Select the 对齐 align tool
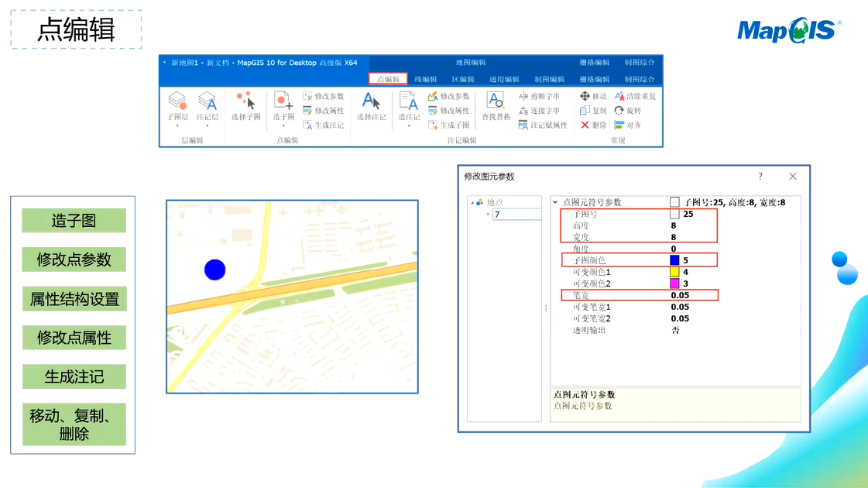The image size is (868, 488). 628,125
